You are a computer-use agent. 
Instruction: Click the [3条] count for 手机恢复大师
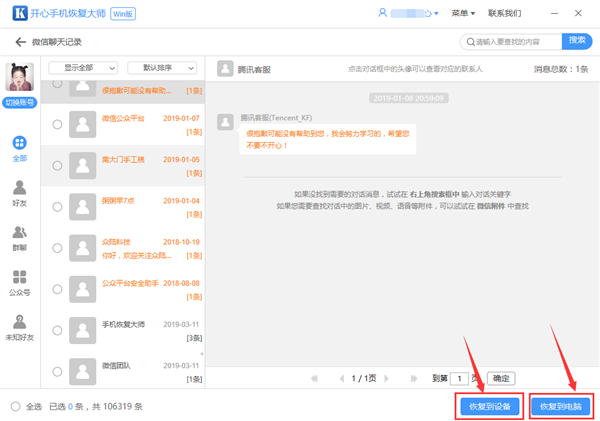coord(194,338)
